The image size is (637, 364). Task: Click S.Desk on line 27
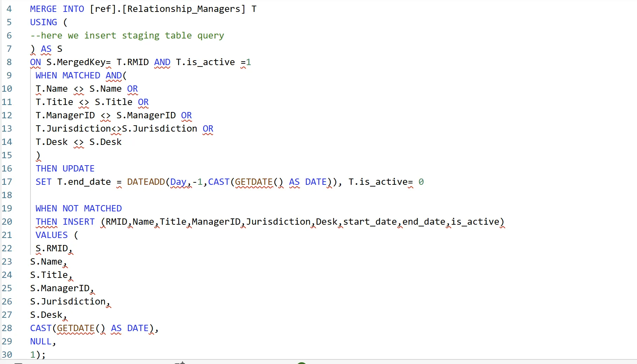pos(46,315)
